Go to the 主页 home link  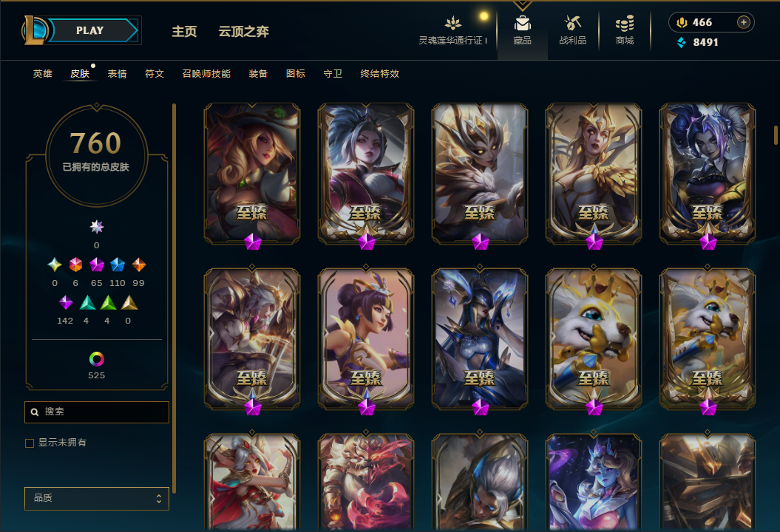click(184, 31)
